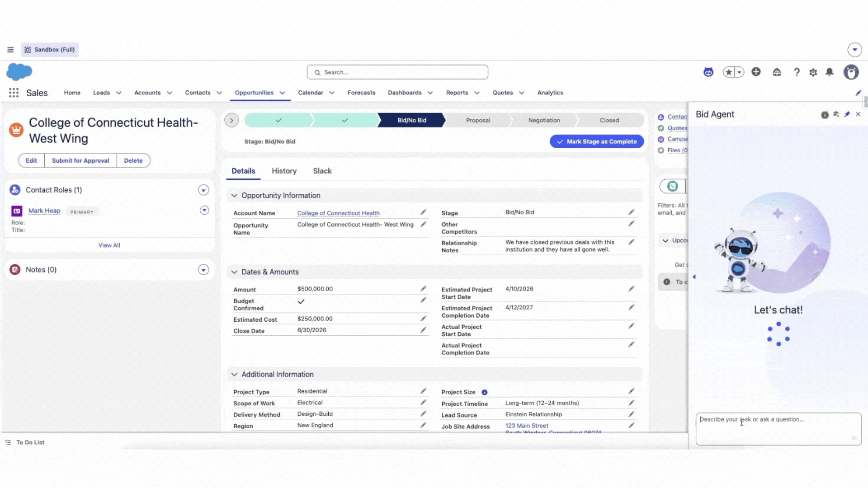This screenshot has height=488, width=868.
Task: Open top-right circular dropdown arrow
Action: coord(854,50)
